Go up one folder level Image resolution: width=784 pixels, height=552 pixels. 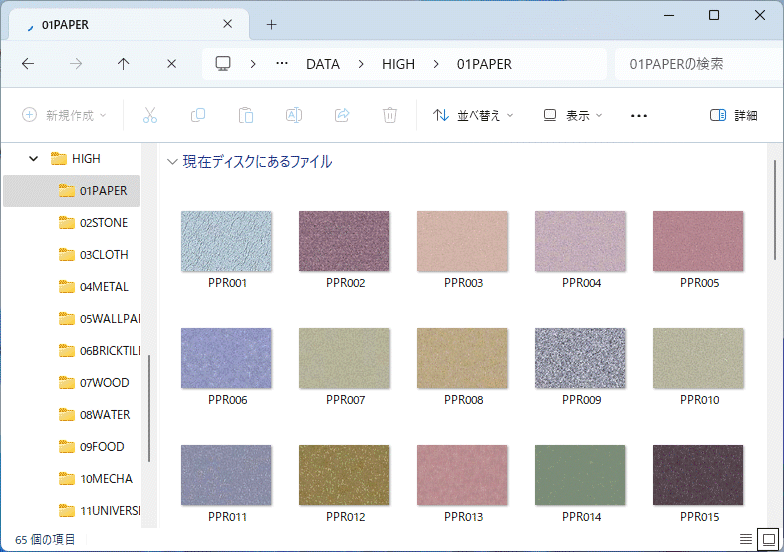coord(123,64)
